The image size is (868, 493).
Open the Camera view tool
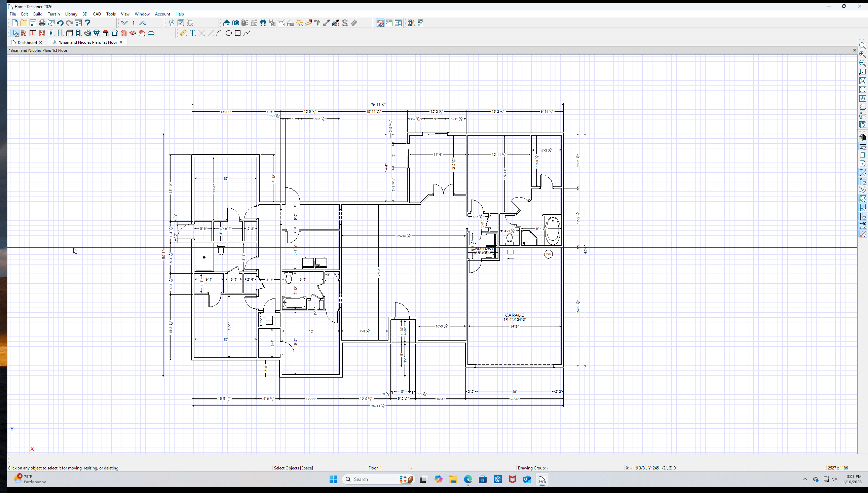[236, 23]
